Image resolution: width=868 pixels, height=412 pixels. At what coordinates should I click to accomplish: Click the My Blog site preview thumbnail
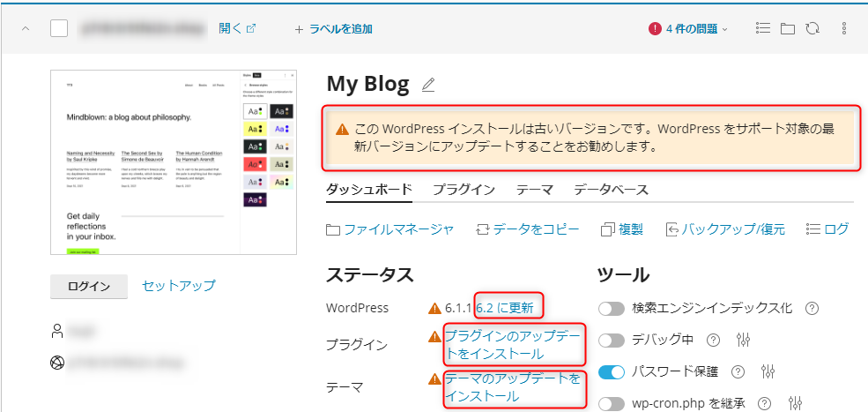[174, 162]
